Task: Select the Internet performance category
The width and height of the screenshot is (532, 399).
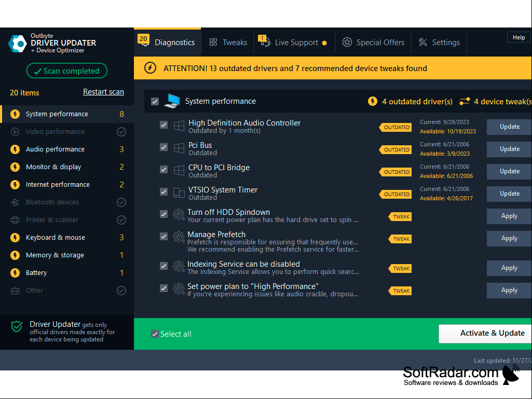Action: point(67,185)
